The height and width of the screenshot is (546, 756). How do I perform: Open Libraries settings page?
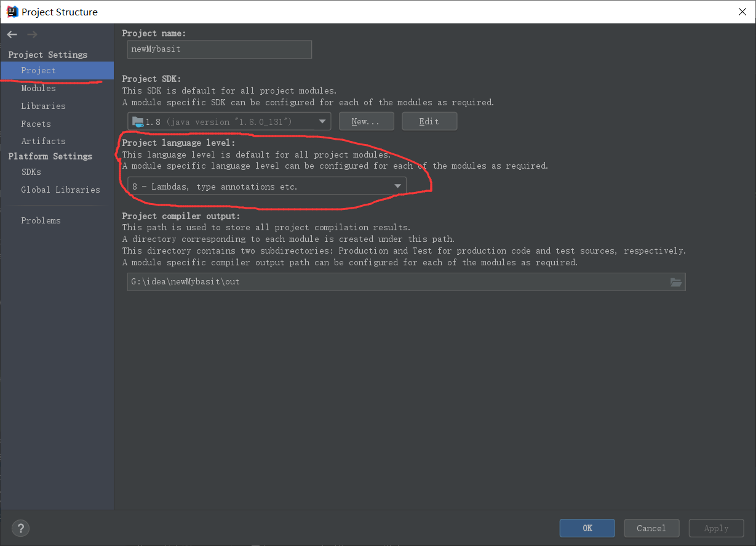43,106
